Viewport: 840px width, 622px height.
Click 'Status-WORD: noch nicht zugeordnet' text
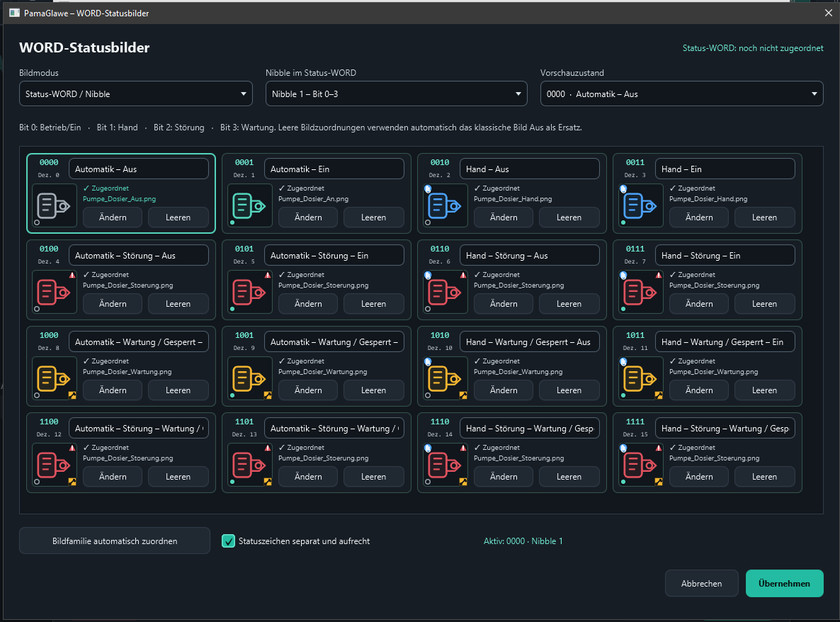(x=753, y=48)
